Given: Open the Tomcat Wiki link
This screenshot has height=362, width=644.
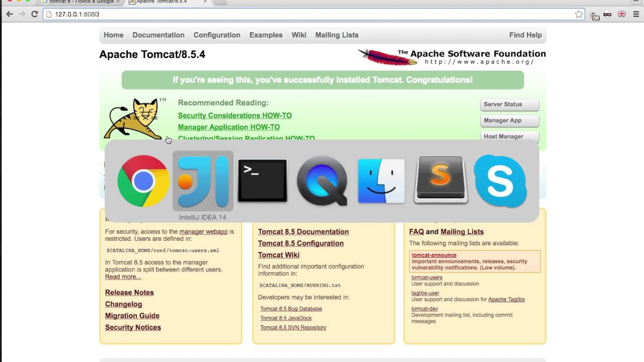Looking at the screenshot, I should coord(279,255).
